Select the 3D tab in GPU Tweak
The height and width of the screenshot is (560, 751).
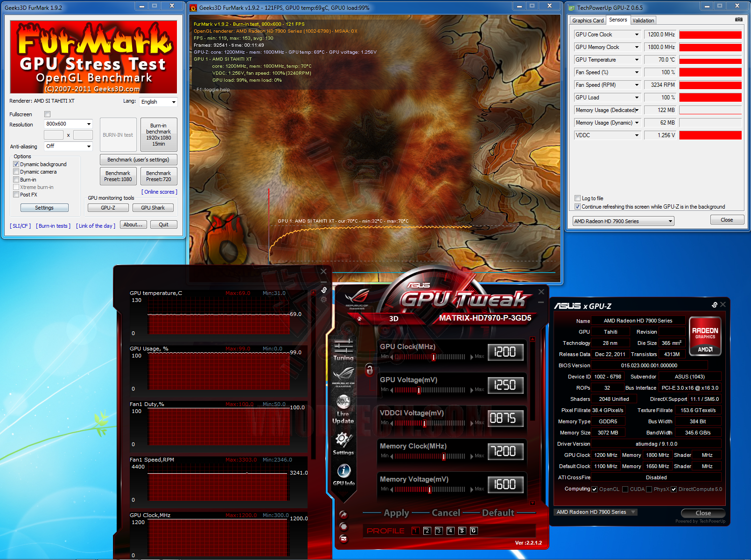click(x=393, y=319)
